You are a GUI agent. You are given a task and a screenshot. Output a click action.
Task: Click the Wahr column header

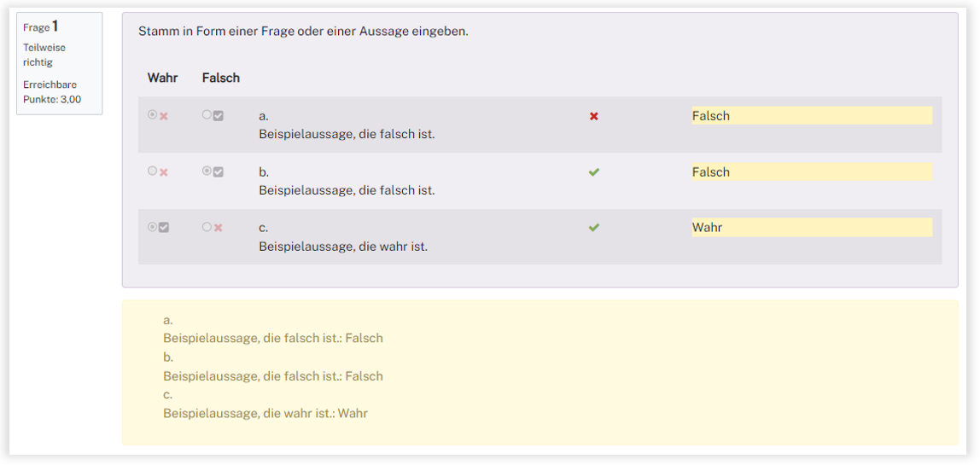tap(162, 78)
